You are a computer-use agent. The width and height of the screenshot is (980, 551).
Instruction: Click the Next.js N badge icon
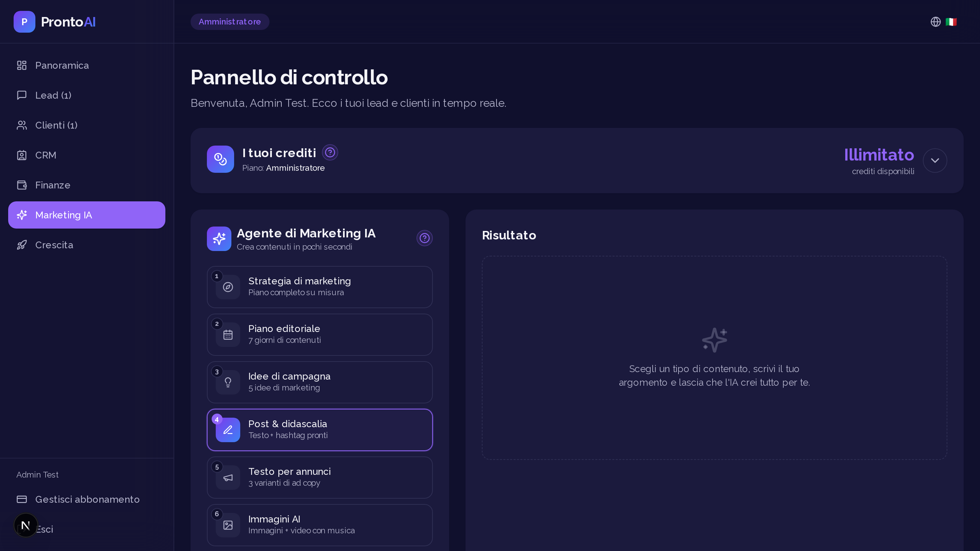pyautogui.click(x=26, y=525)
